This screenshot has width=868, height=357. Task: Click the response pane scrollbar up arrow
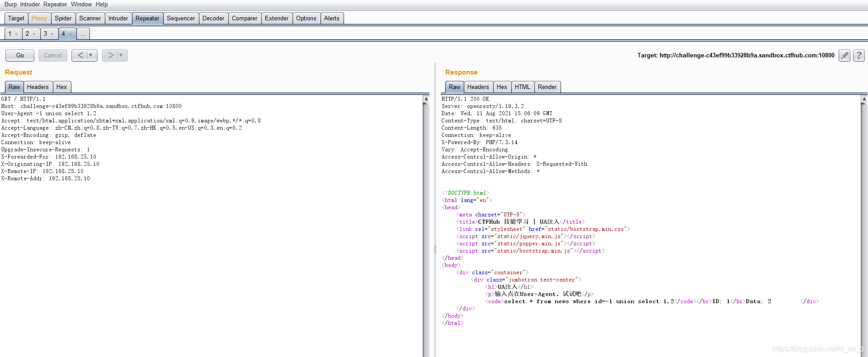point(864,99)
